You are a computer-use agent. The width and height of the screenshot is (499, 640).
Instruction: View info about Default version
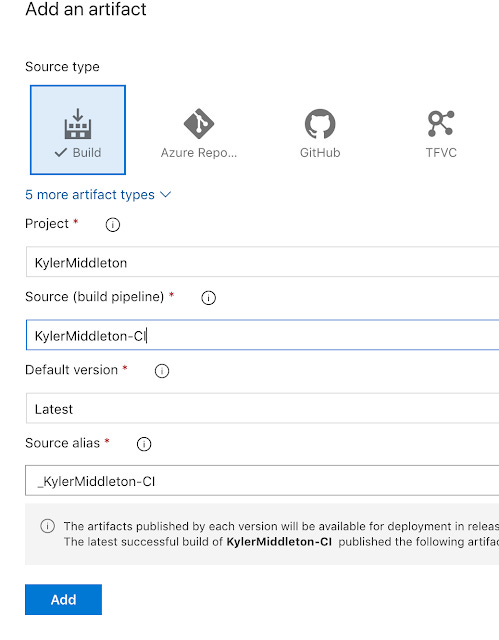click(x=162, y=371)
